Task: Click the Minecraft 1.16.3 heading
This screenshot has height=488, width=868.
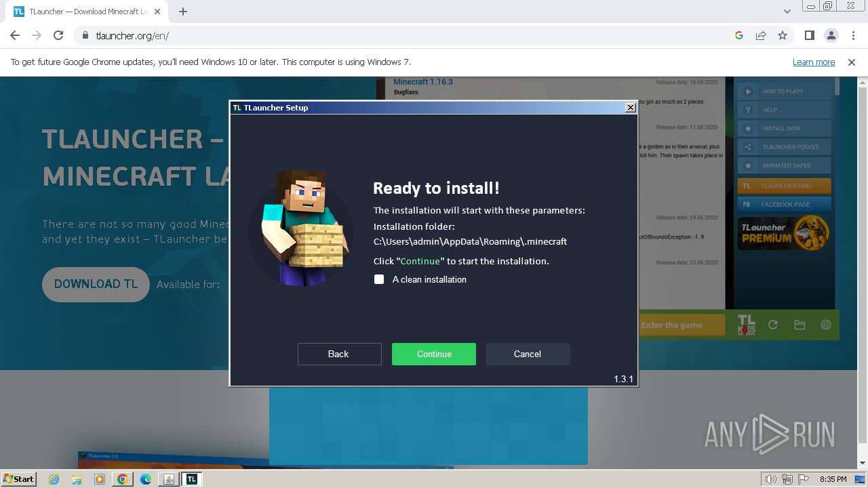Action: tap(423, 82)
